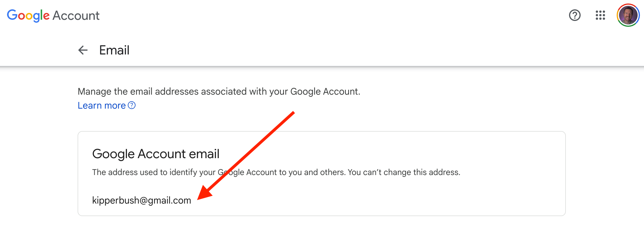This screenshot has width=644, height=226.
Task: Click the tail end of the red arrow
Action: click(293, 113)
